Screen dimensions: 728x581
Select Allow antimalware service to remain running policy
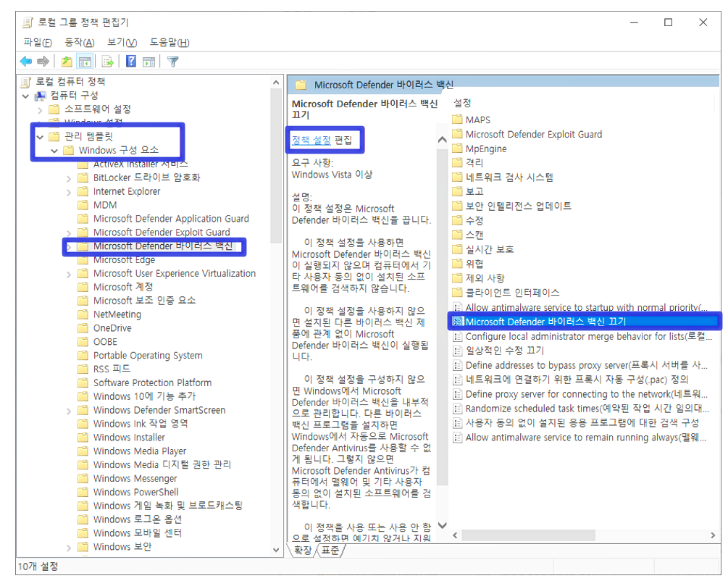point(580,438)
